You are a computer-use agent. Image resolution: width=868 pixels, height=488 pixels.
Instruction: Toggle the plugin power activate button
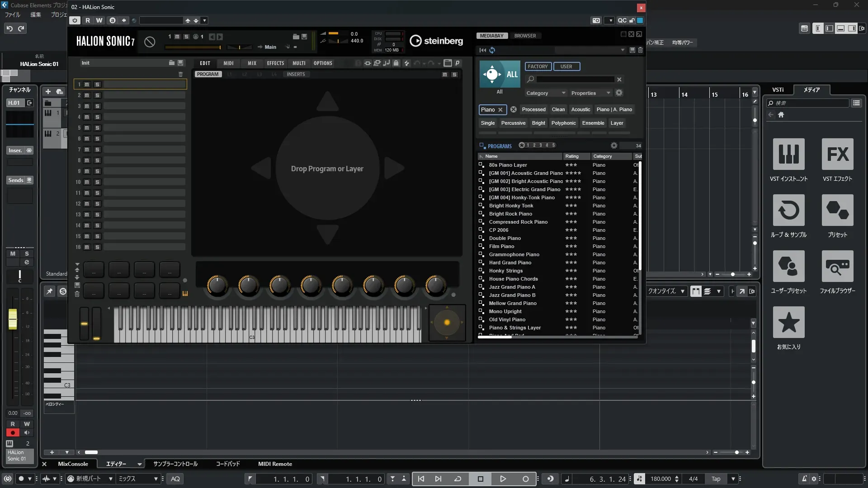75,20
